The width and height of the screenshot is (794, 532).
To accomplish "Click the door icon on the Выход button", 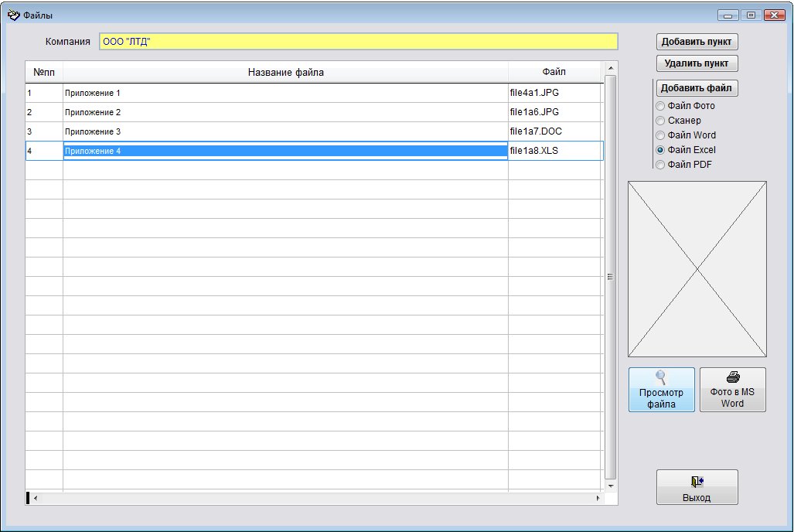I will pos(697,481).
